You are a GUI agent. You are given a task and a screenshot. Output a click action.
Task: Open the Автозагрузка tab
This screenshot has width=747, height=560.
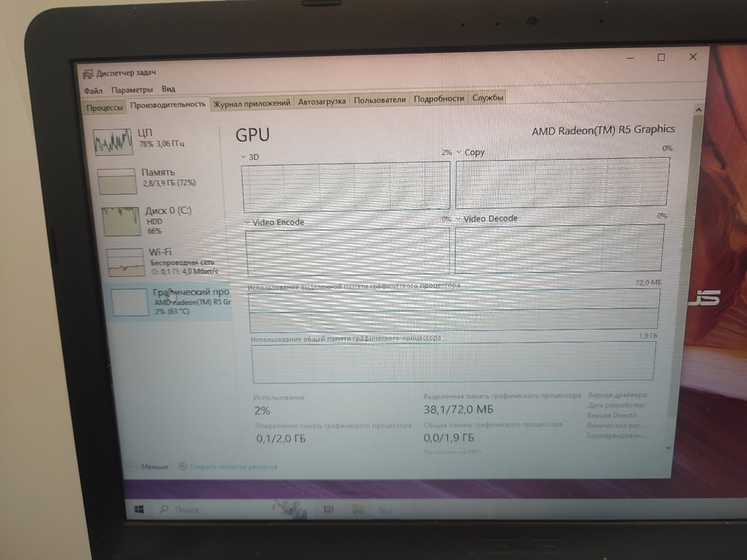tap(321, 100)
